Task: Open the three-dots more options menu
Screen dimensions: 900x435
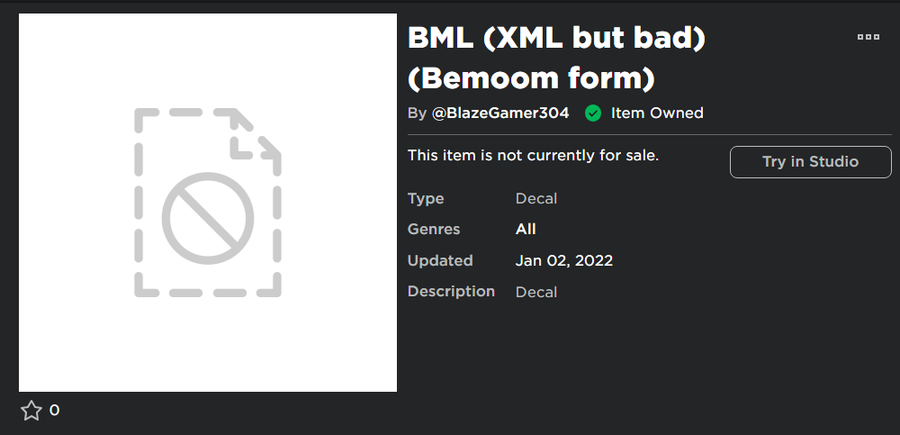Action: pos(868,37)
